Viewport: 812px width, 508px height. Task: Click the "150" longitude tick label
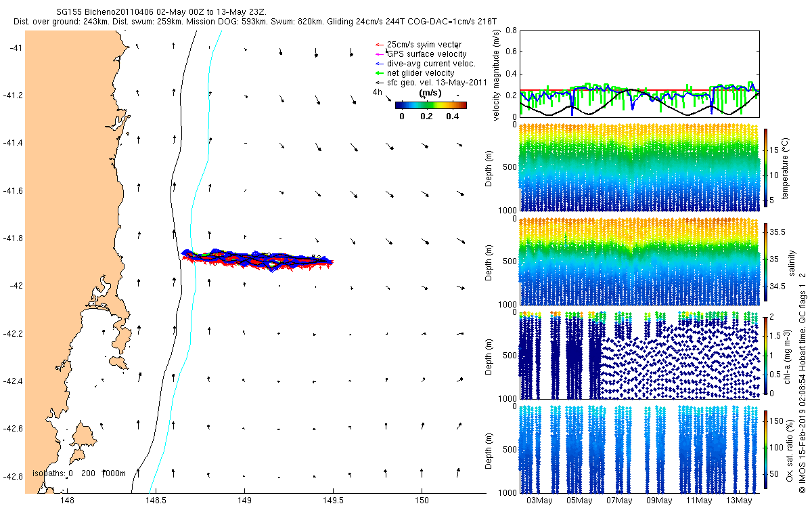(x=422, y=501)
